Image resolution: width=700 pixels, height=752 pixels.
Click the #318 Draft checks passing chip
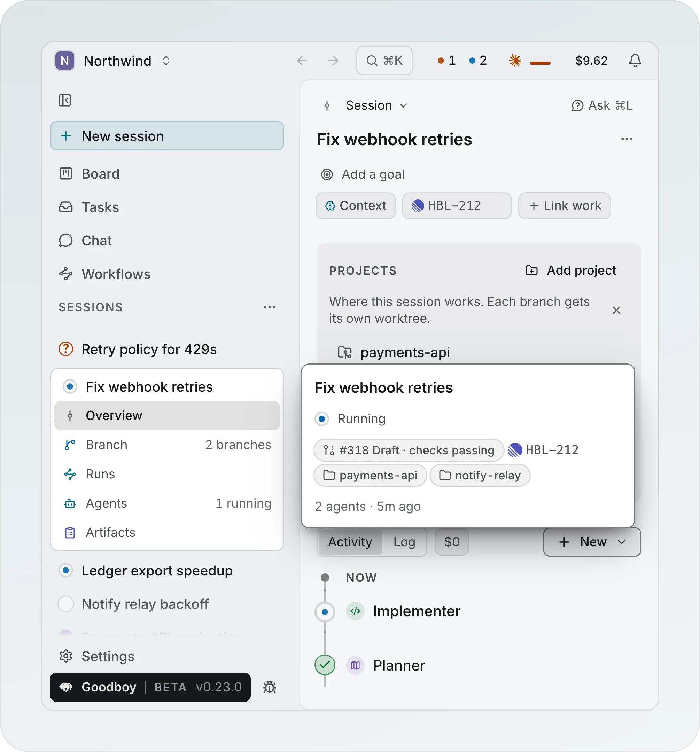pos(409,450)
